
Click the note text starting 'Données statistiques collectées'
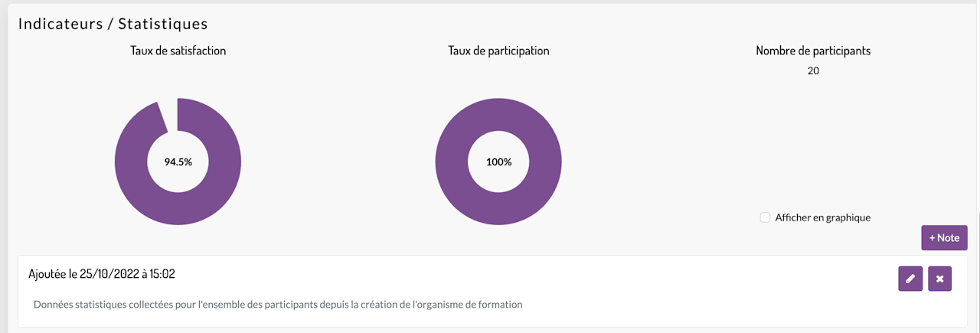tap(278, 305)
